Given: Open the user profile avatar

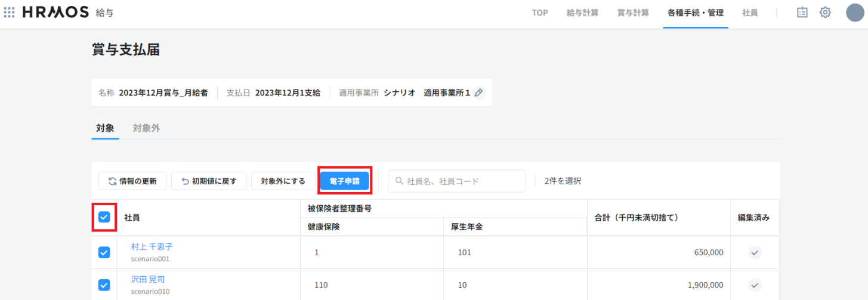Looking at the screenshot, I should (x=855, y=13).
